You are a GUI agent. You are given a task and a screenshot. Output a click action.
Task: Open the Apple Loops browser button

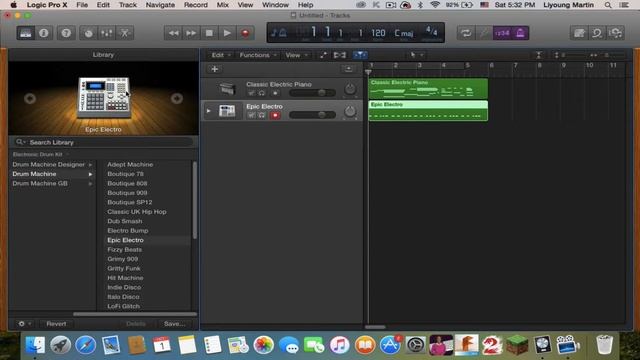click(597, 33)
